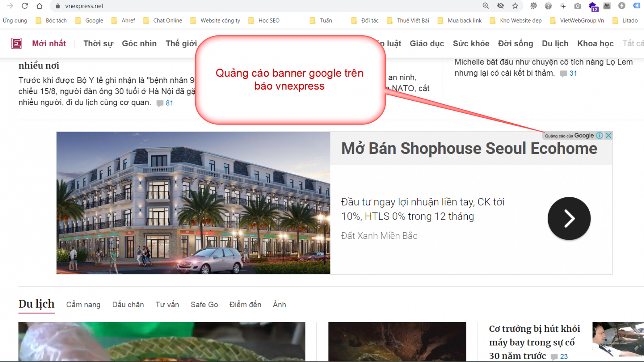
Task: Read the Michelle Lọ Lem article
Action: click(543, 67)
